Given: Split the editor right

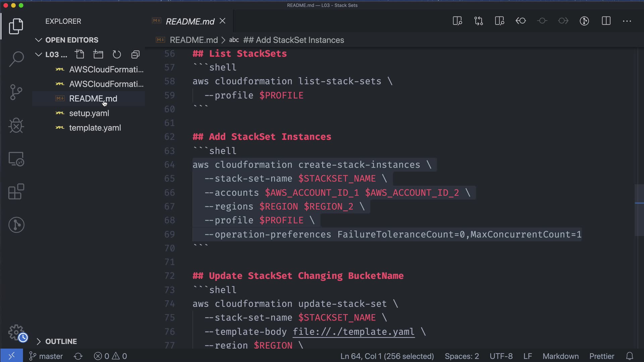Looking at the screenshot, I should (606, 21).
